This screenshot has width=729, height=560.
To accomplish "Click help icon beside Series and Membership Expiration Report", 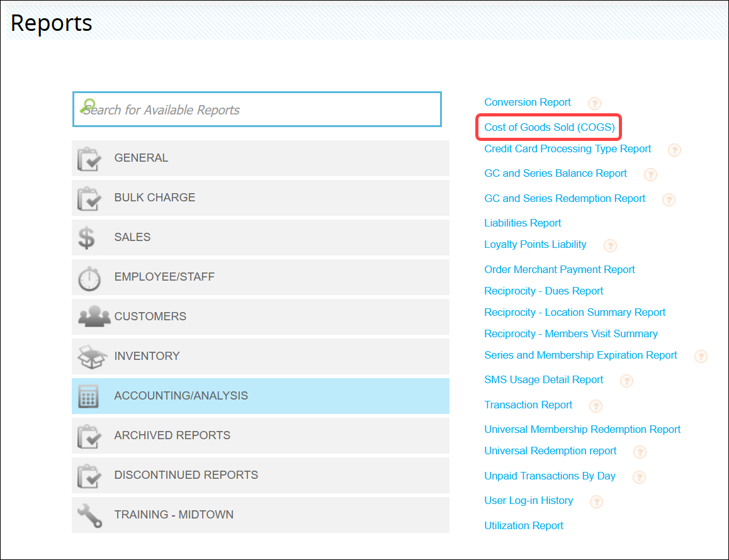I will [x=700, y=356].
